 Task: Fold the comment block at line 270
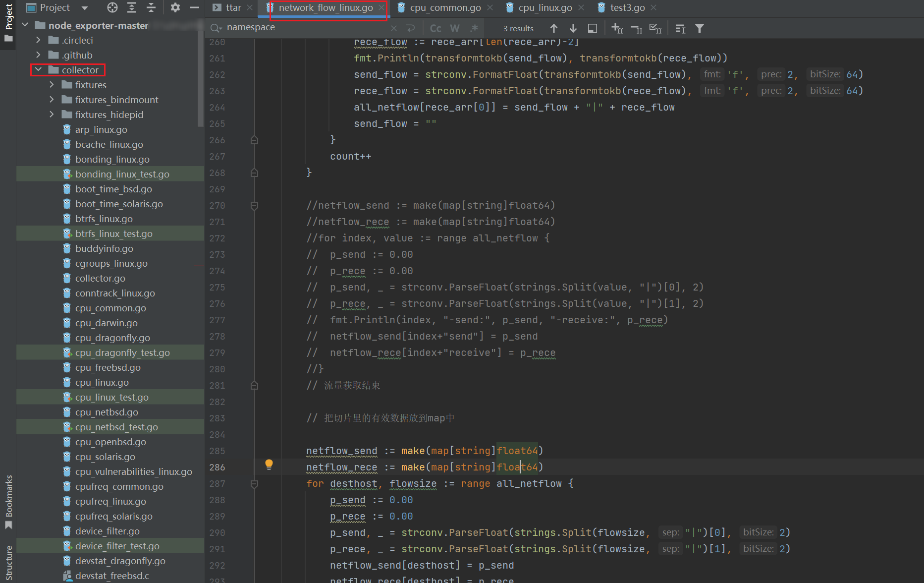point(254,206)
